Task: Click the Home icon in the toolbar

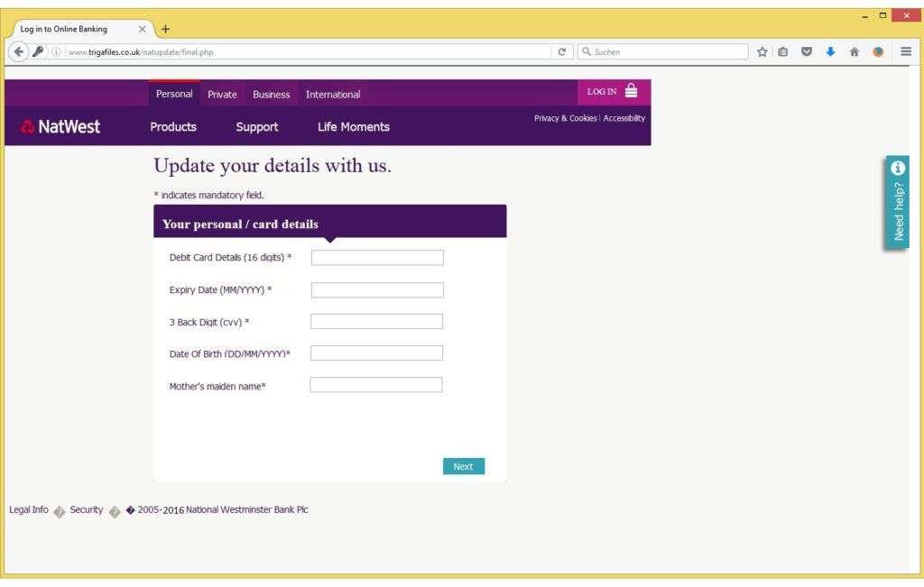Action: (854, 51)
